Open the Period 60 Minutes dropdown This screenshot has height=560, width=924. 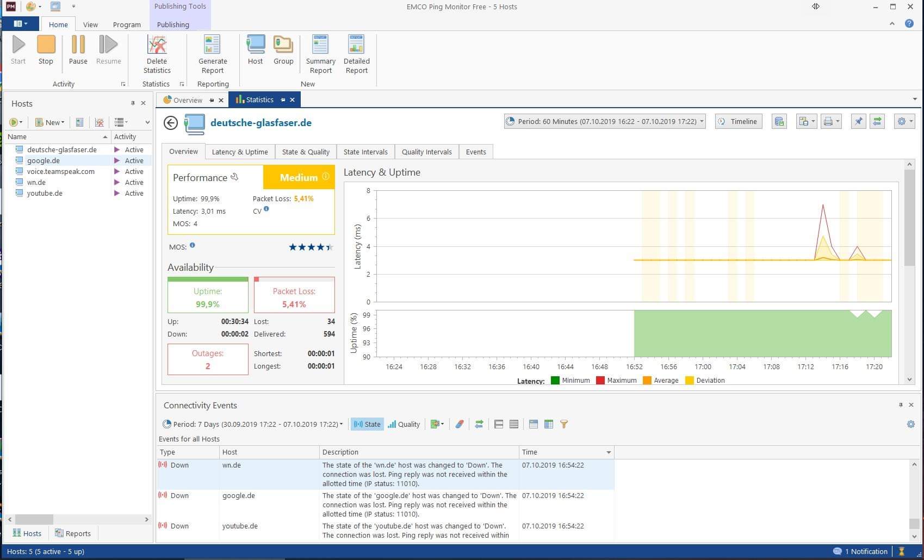coord(605,122)
